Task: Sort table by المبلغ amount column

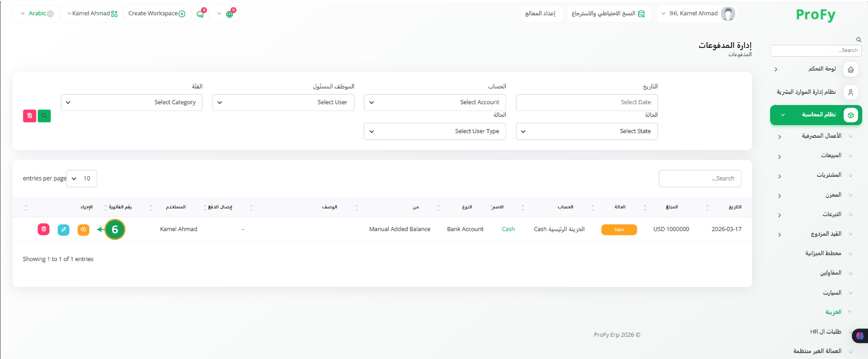Action: point(672,207)
